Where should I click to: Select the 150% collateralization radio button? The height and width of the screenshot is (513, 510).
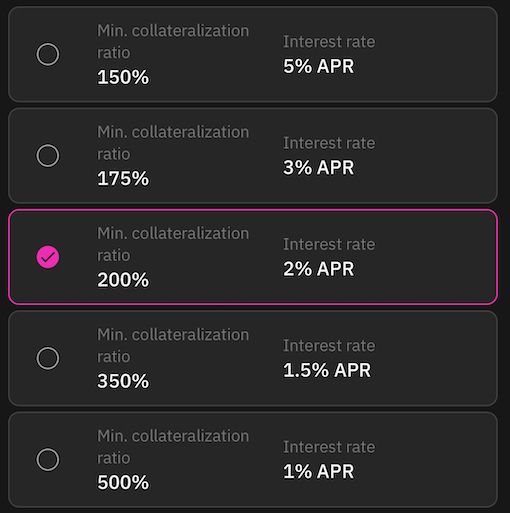click(48, 54)
